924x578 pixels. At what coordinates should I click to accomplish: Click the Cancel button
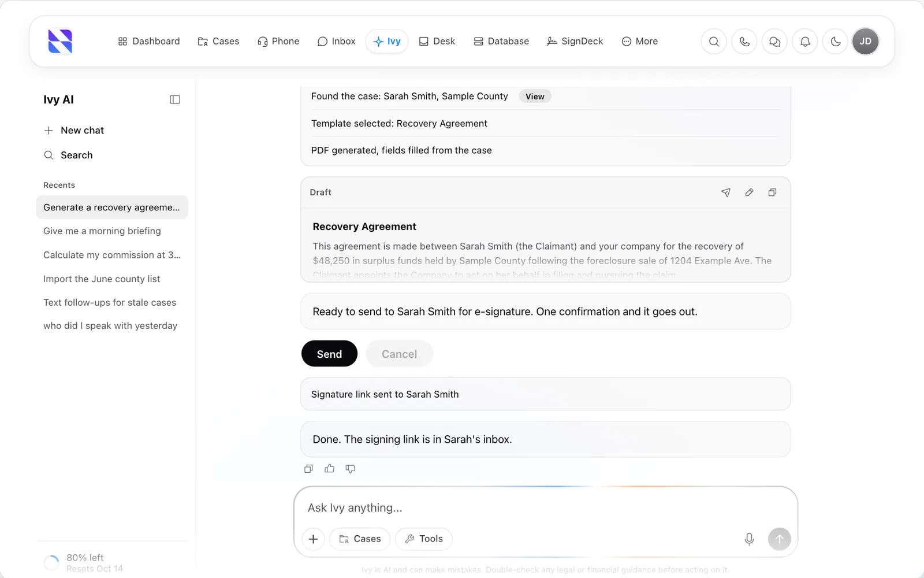399,354
